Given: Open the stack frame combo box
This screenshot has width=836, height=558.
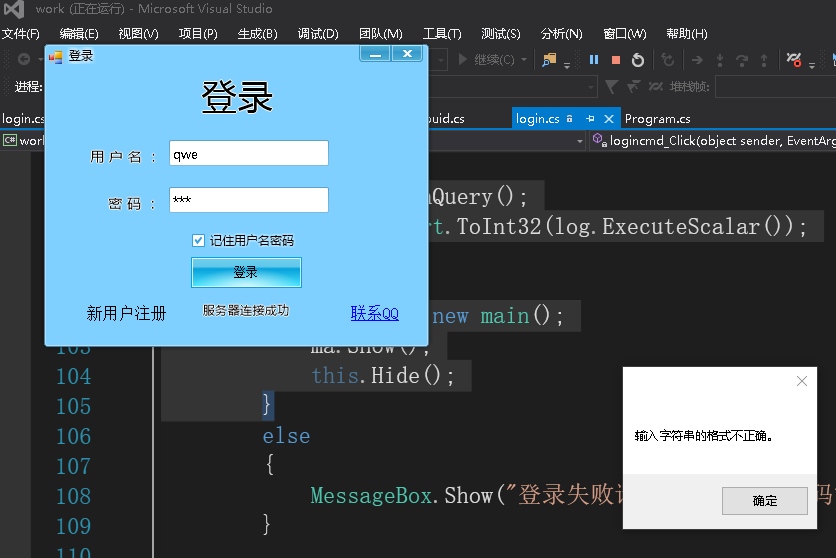Looking at the screenshot, I should [x=775, y=86].
